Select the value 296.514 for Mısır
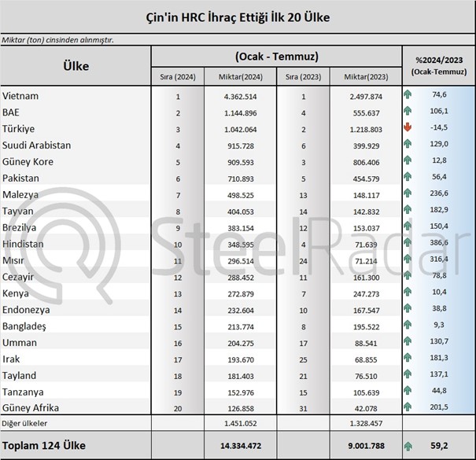The height and width of the screenshot is (460, 476). point(241,261)
